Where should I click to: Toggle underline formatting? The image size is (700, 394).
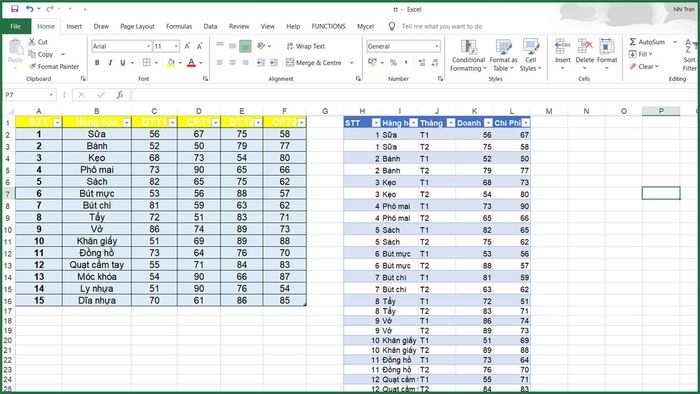click(x=122, y=62)
